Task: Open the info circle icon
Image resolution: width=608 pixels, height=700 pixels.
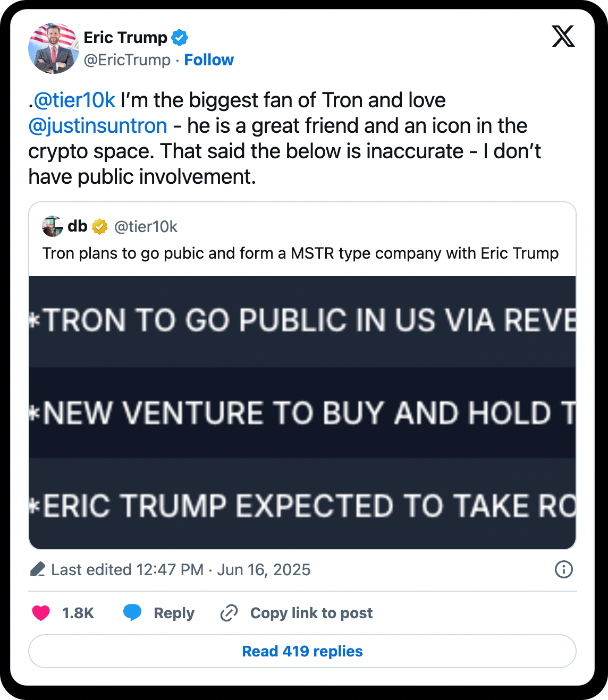Action: 563,570
